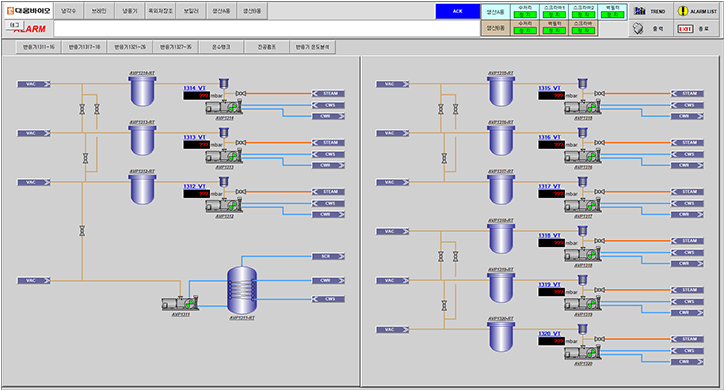Click the 태그 tag button
This screenshot has width=725, height=391.
coord(14,25)
